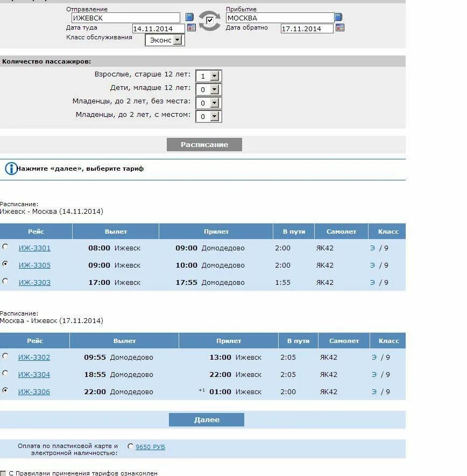Click class Э link for ИЖ-3304
467x476 pixels.
click(x=374, y=375)
